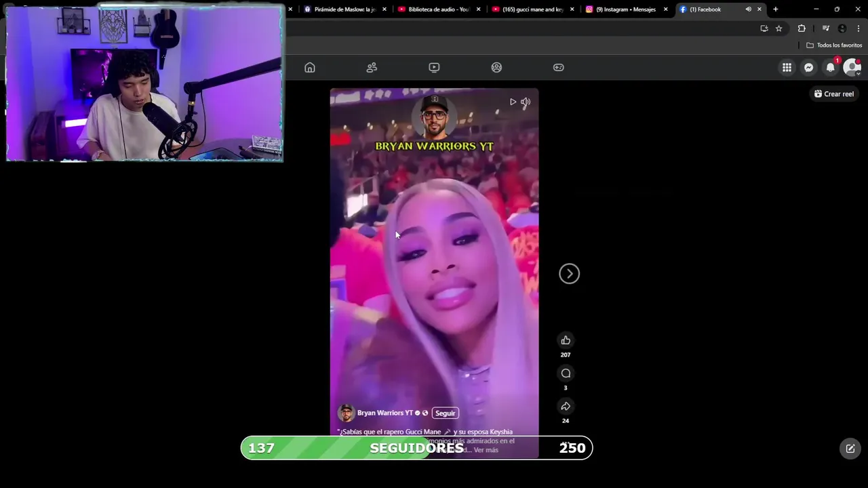Open the Chrome profile icon

click(x=842, y=28)
